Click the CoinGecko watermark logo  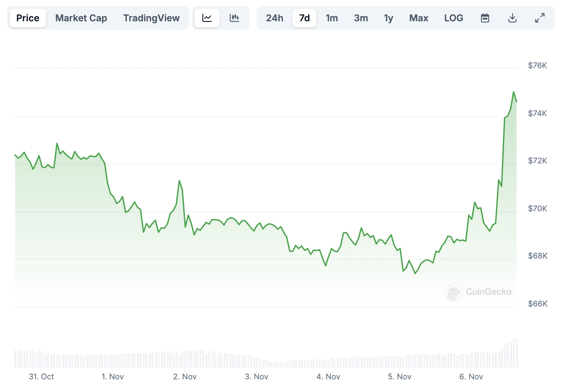coord(478,292)
